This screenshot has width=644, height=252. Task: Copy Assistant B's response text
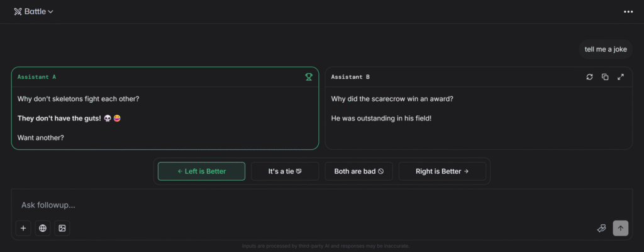click(x=605, y=77)
